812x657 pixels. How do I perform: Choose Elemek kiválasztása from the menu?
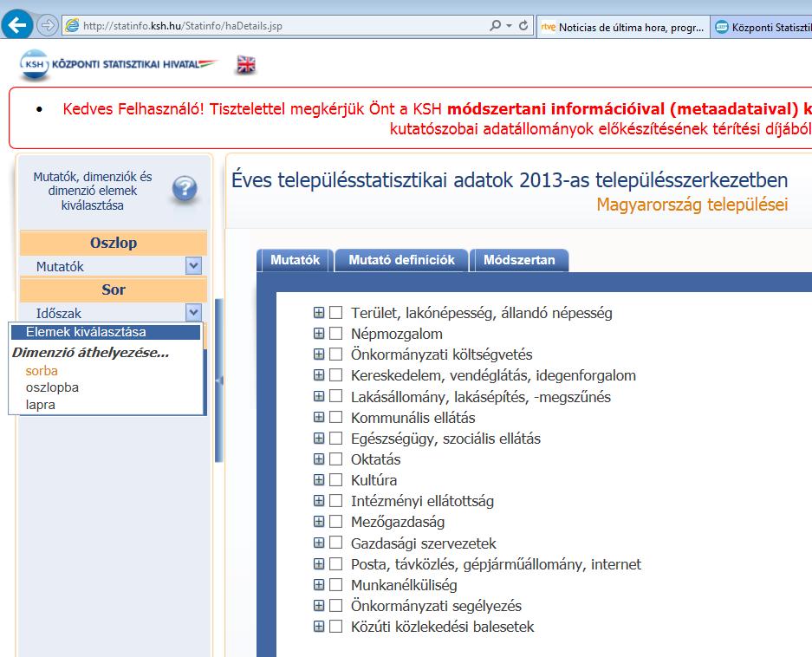pos(106,332)
